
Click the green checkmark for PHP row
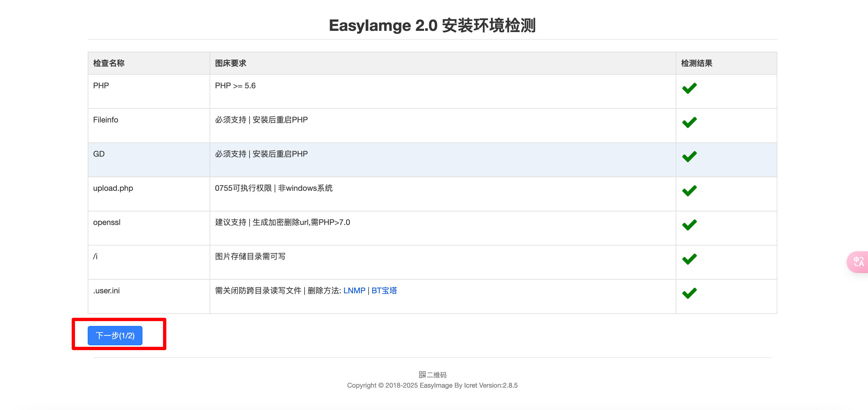(x=689, y=88)
